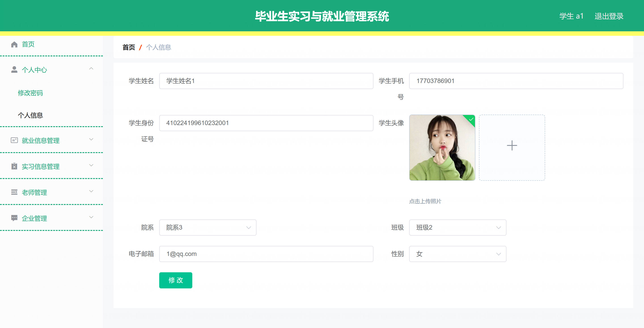
Task: Click the card icon beside 就业信息管理
Action: click(x=14, y=140)
